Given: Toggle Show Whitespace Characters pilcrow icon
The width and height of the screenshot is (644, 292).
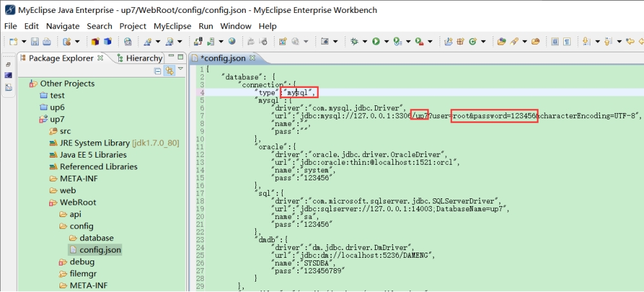Looking at the screenshot, I should [x=567, y=41].
